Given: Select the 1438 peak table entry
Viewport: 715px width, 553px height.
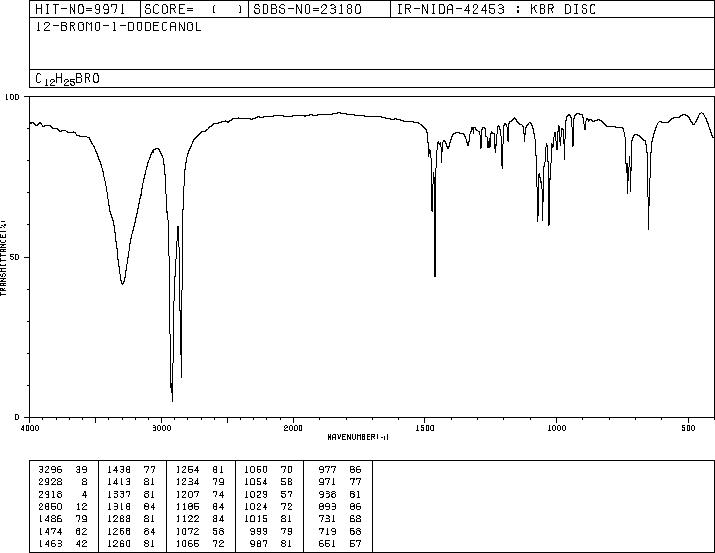Looking at the screenshot, I should (x=131, y=470).
